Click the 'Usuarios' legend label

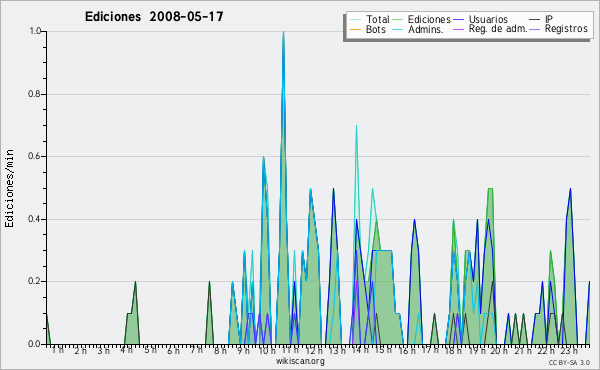(x=488, y=19)
